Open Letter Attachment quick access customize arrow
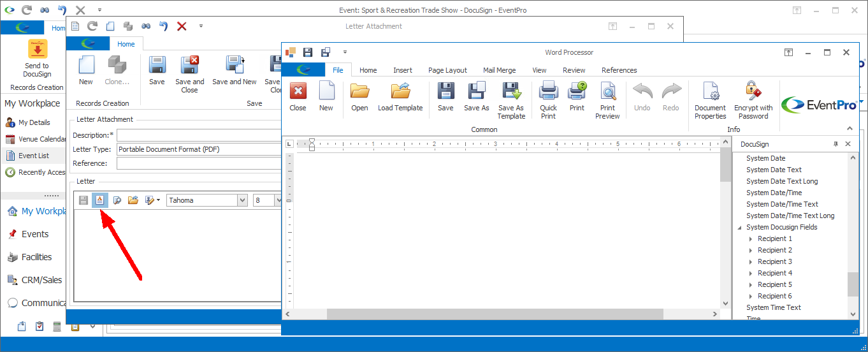 (x=201, y=26)
